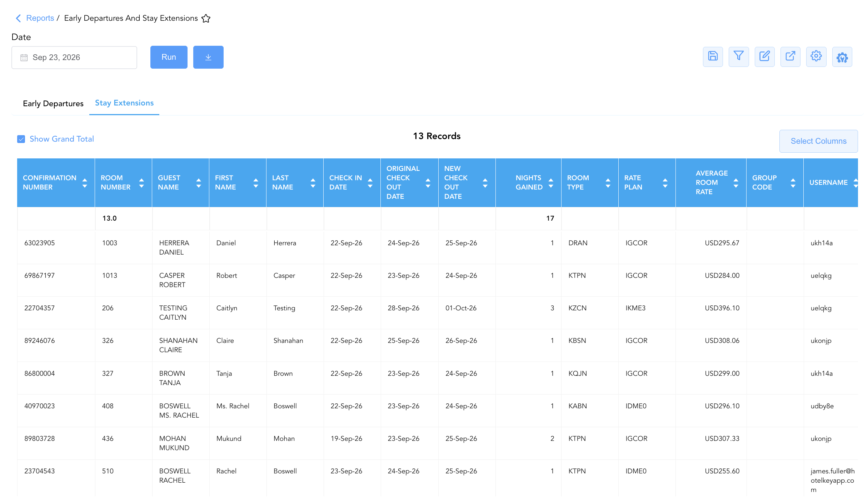Click confirmation number 63023905
Screen dimensions: 868x502
[x=40, y=243]
